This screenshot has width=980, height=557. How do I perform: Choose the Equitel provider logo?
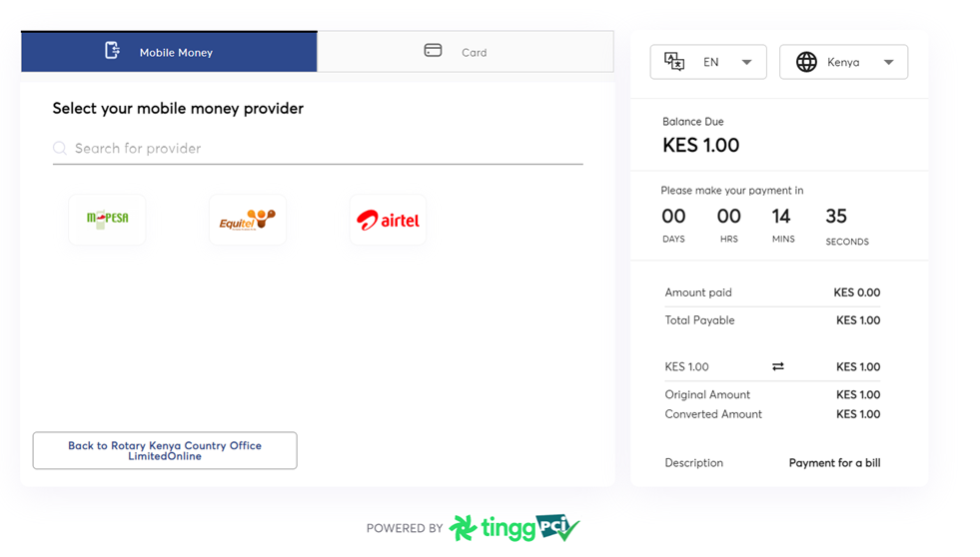[x=247, y=220]
